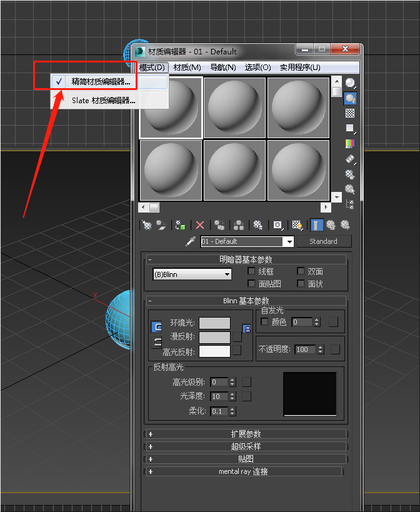
Task: Expand the mental ray 连接 rollout
Action: pyautogui.click(x=244, y=471)
